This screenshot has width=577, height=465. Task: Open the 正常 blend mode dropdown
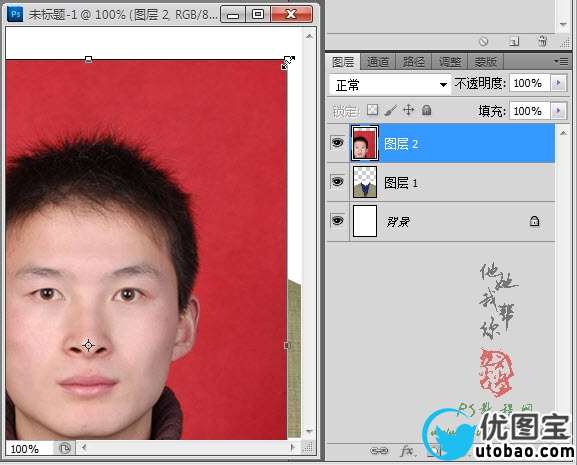click(390, 85)
